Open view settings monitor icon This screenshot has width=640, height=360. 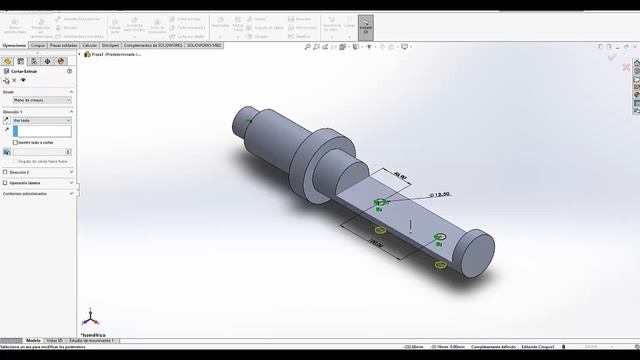[x=404, y=47]
